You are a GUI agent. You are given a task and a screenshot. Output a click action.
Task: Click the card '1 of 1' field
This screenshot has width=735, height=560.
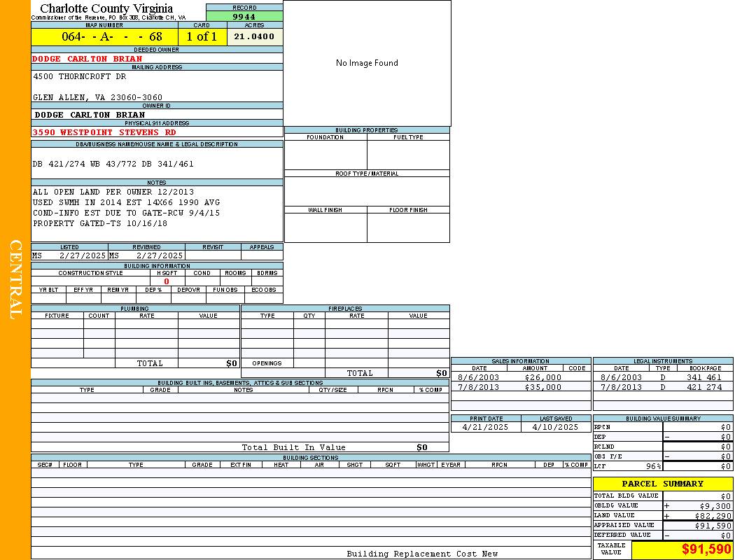point(202,37)
